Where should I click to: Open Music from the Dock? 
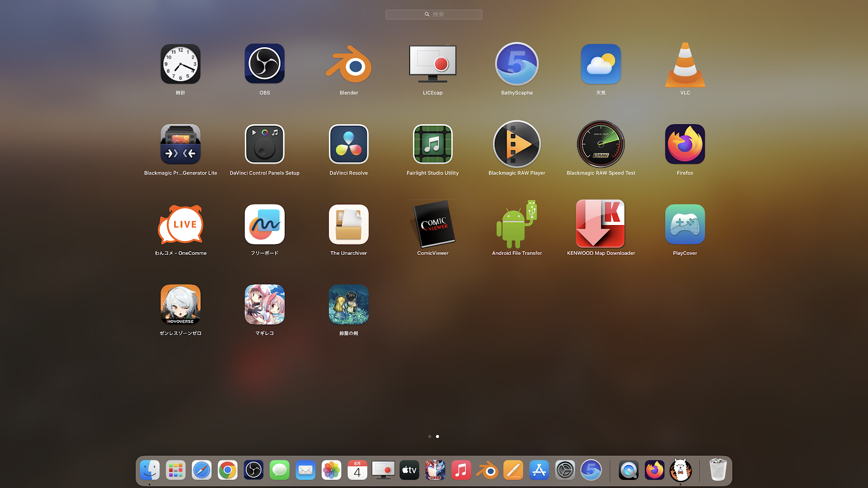461,470
